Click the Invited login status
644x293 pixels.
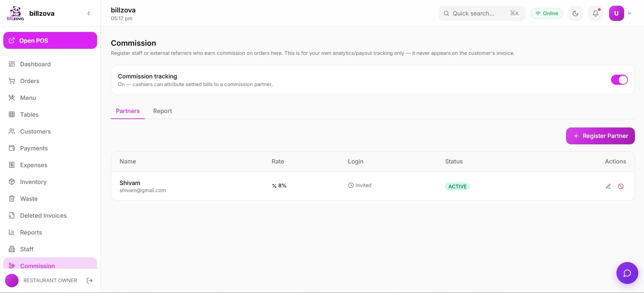(360, 185)
